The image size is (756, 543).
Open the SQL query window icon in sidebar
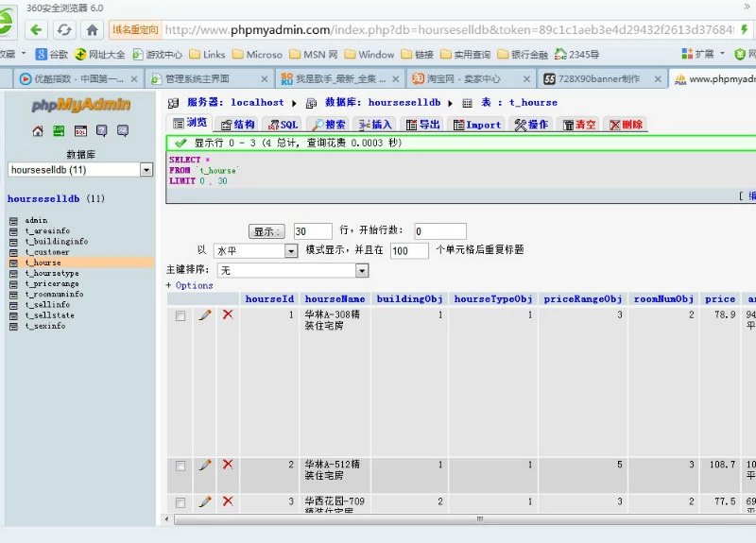pos(80,130)
